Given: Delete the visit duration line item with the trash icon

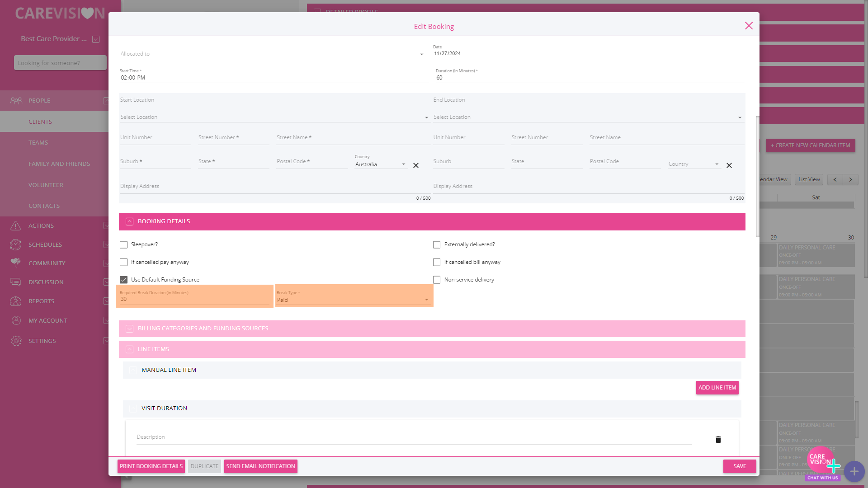Looking at the screenshot, I should (718, 440).
